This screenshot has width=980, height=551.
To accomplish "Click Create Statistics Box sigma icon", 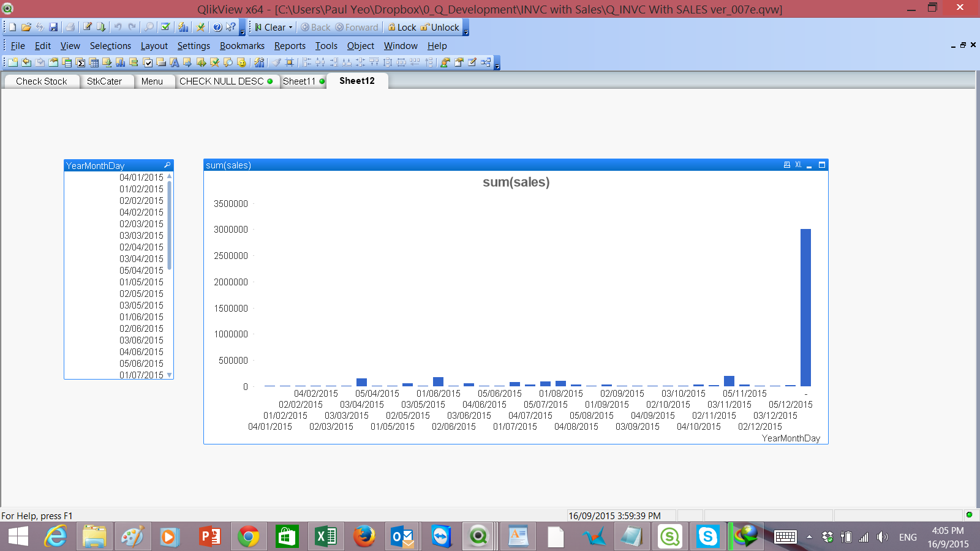I will 80,62.
